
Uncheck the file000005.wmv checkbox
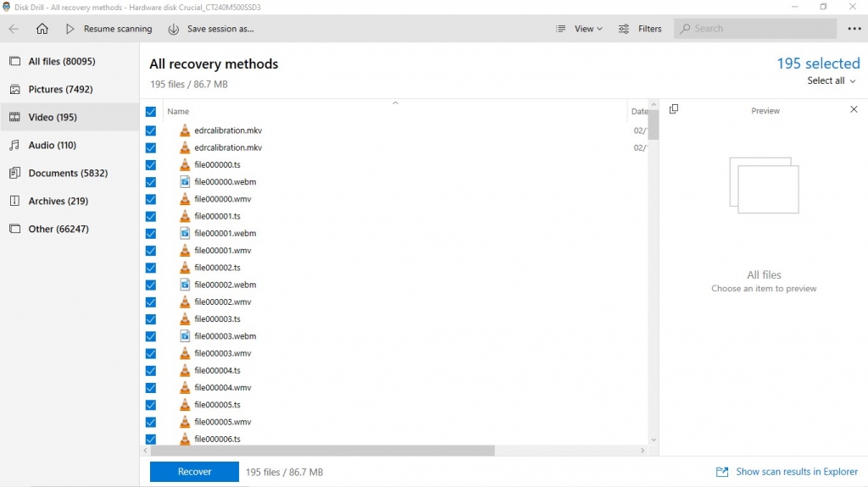[151, 423]
